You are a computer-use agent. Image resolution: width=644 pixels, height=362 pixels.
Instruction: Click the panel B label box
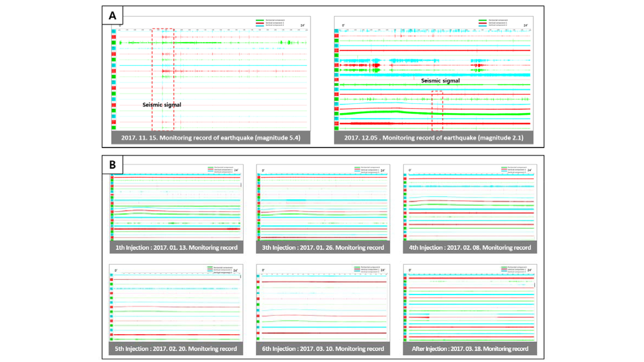coord(112,165)
